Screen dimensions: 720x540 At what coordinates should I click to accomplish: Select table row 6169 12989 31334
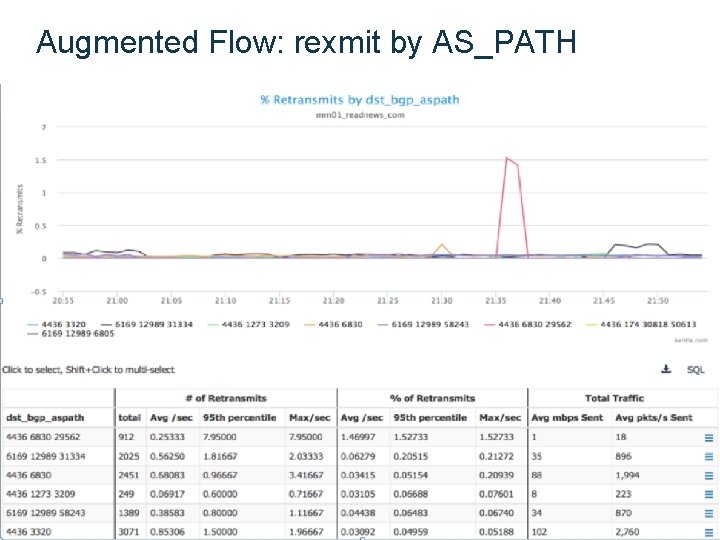[360, 456]
